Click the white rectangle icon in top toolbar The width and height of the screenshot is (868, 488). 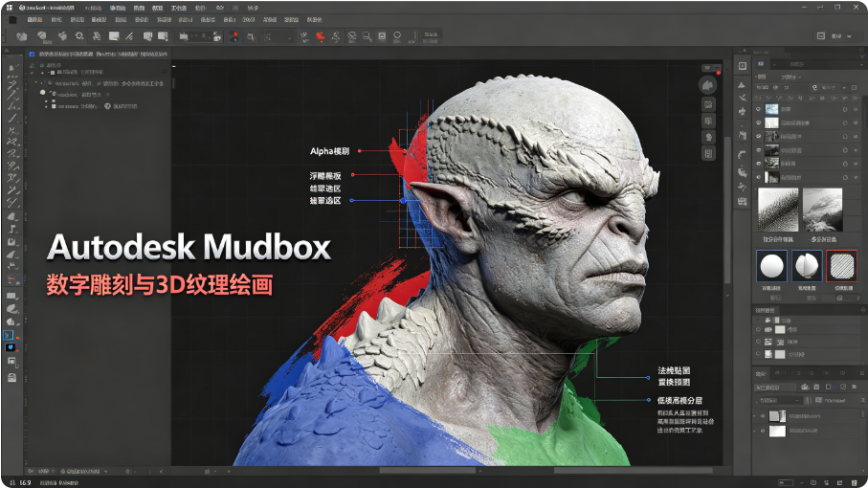pyautogui.click(x=114, y=36)
